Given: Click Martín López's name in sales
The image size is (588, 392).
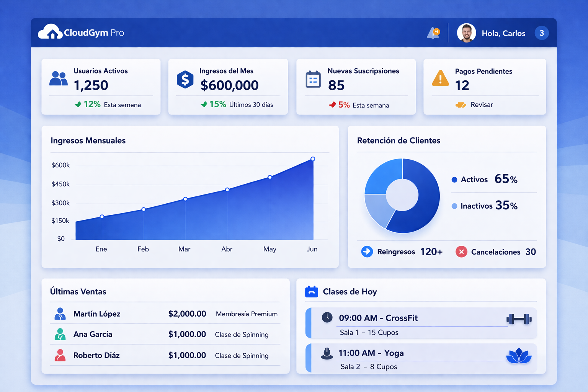Looking at the screenshot, I should (97, 314).
